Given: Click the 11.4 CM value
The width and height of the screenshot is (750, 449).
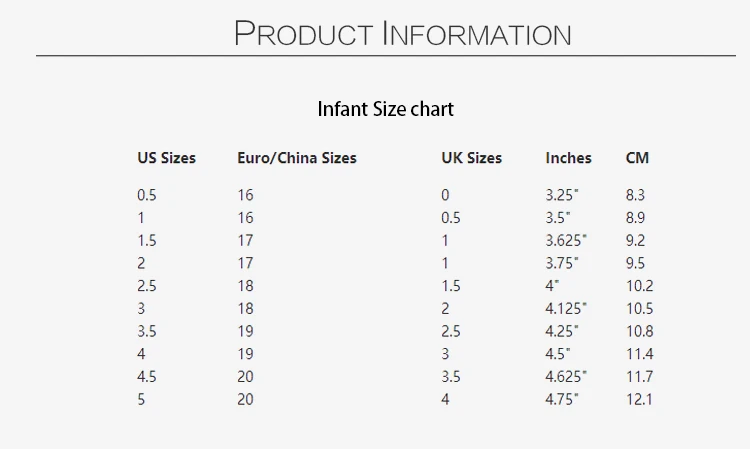Looking at the screenshot, I should pyautogui.click(x=639, y=354).
